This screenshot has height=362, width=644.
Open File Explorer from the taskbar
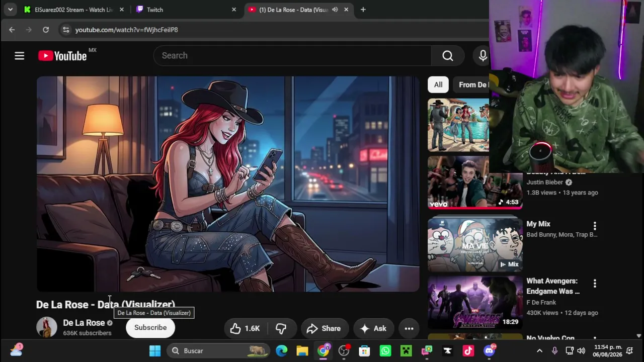coord(302,350)
